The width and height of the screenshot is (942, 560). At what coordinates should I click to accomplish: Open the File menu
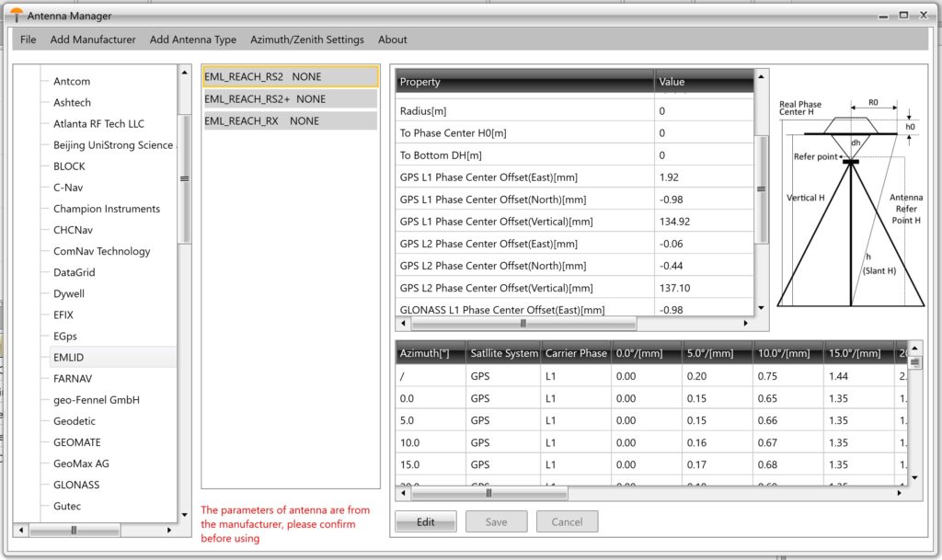point(29,40)
